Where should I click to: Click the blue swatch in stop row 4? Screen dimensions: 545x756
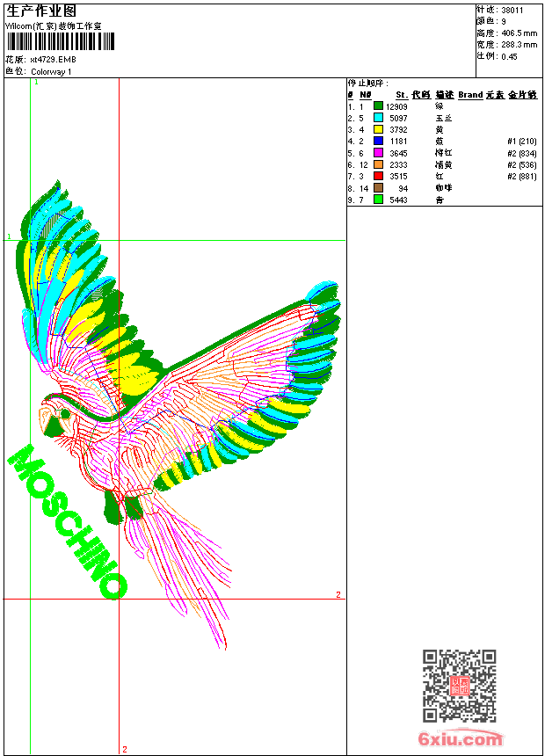pos(378,141)
